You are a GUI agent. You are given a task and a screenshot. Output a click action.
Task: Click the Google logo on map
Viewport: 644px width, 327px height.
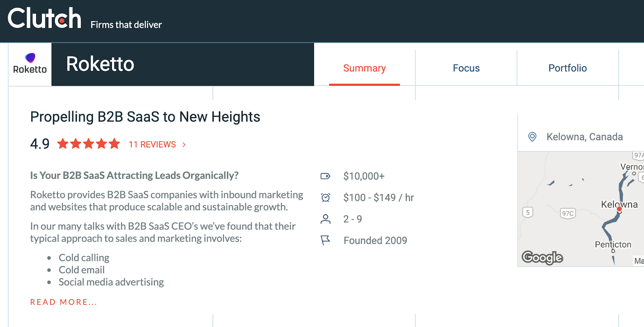tap(542, 257)
